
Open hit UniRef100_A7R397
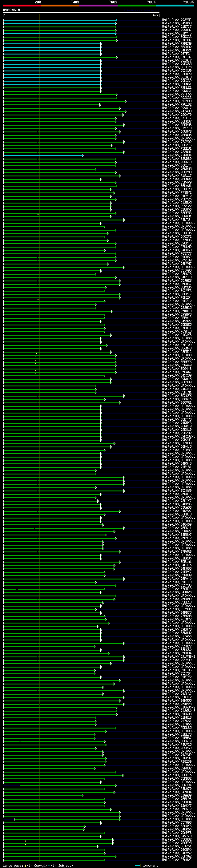pyautogui.click(x=177, y=40)
